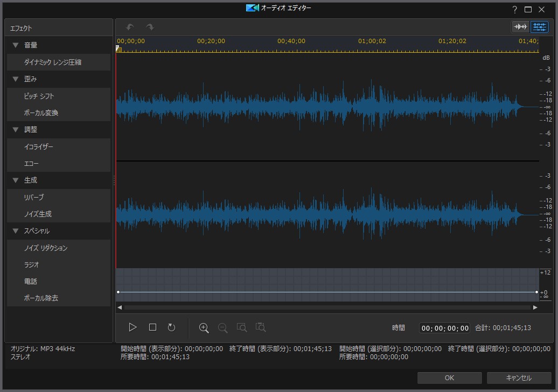The image size is (558, 392).
Task: Click the キャンセル button
Action: [519, 378]
